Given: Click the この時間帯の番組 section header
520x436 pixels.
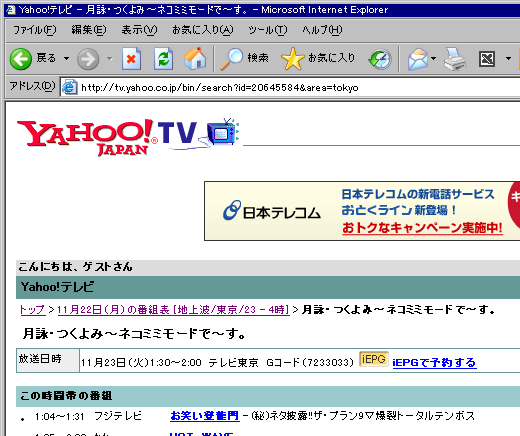Looking at the screenshot, I should point(66,396).
